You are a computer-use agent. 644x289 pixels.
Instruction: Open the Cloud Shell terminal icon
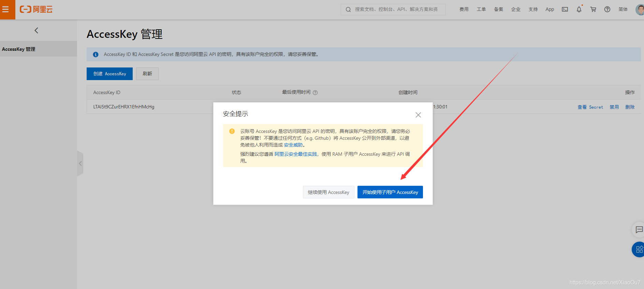(565, 10)
